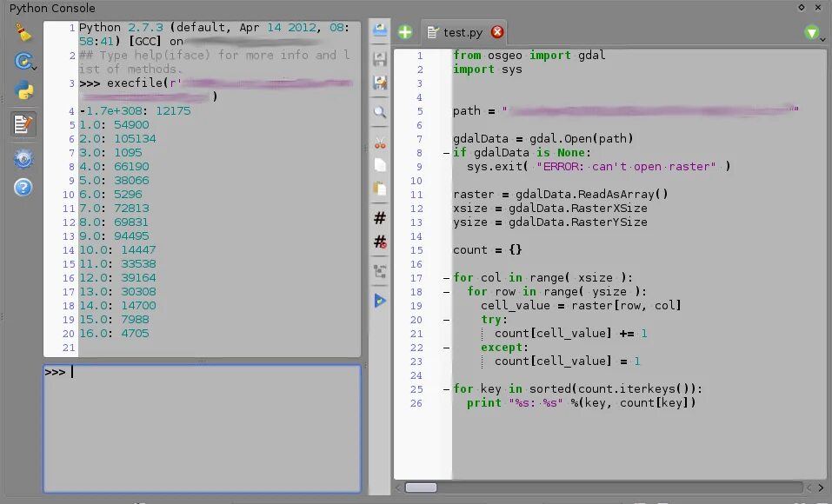Click the 'from osgeo import gdal' line
This screenshot has width=832, height=504.
(529, 55)
